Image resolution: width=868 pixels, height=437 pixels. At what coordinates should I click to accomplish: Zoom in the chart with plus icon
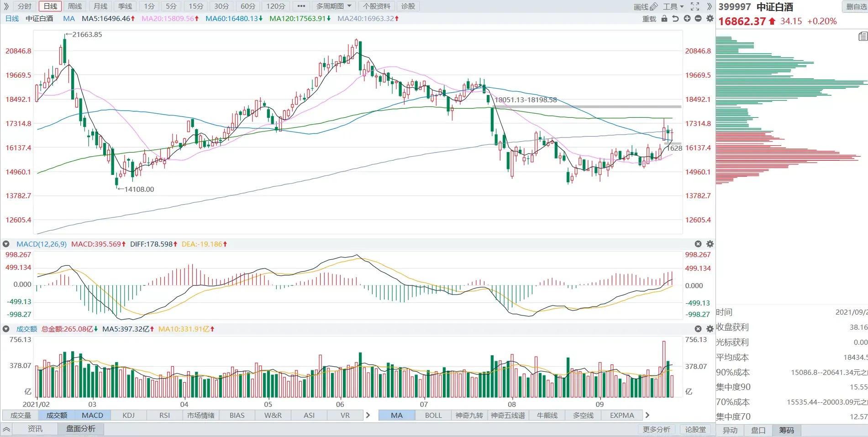(x=687, y=18)
